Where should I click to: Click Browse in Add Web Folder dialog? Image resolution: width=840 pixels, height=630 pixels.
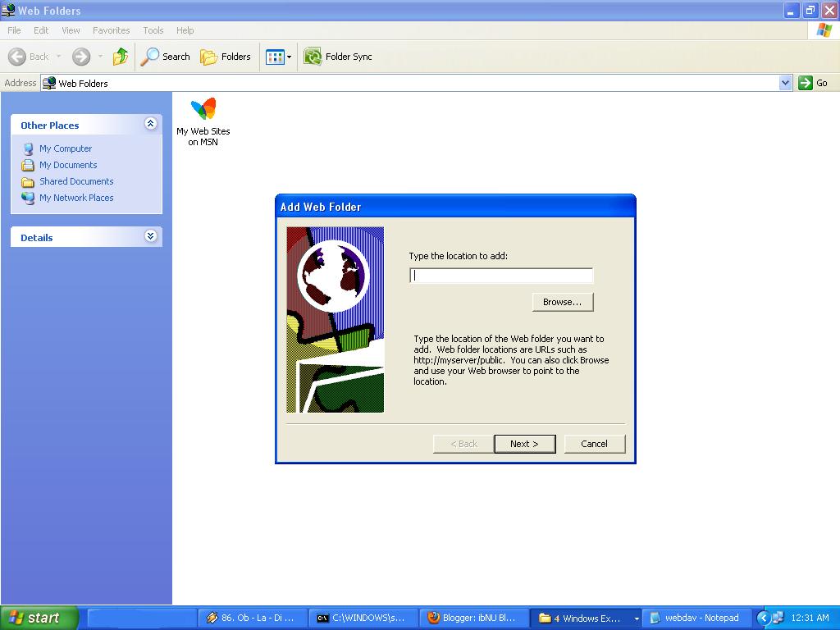[x=563, y=302]
